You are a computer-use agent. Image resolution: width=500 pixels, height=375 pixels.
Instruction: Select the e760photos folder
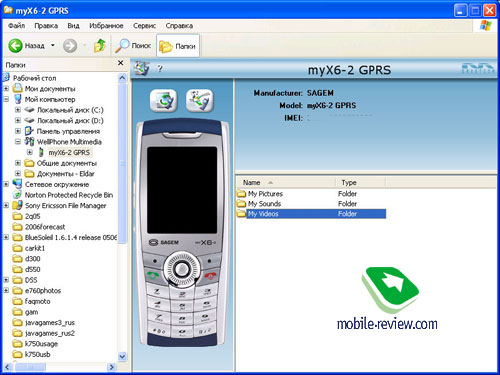tap(43, 291)
